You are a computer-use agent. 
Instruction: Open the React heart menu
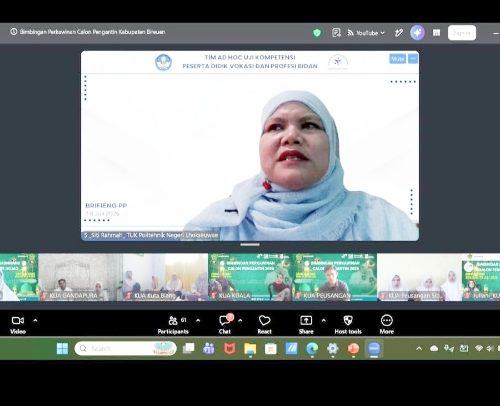264,325
